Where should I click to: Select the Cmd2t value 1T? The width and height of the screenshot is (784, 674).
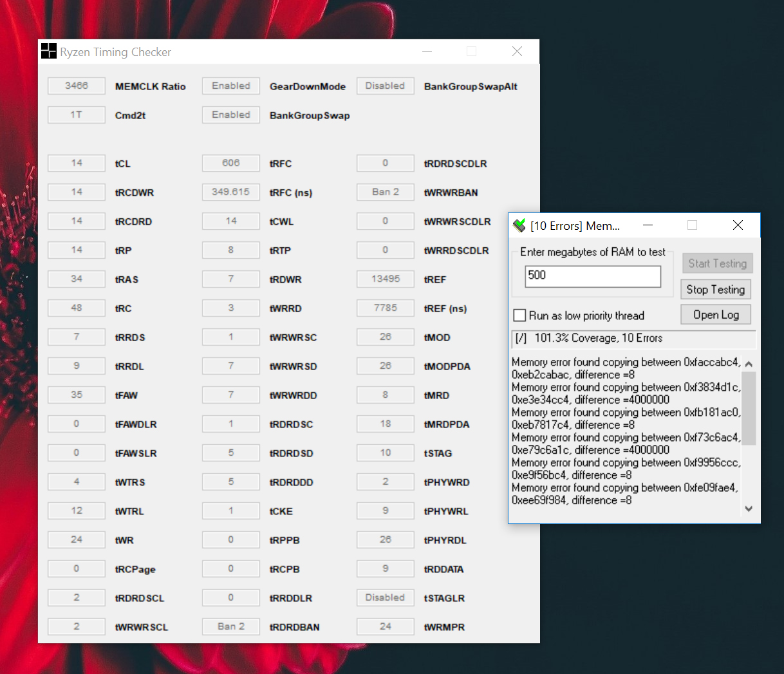[x=77, y=115]
